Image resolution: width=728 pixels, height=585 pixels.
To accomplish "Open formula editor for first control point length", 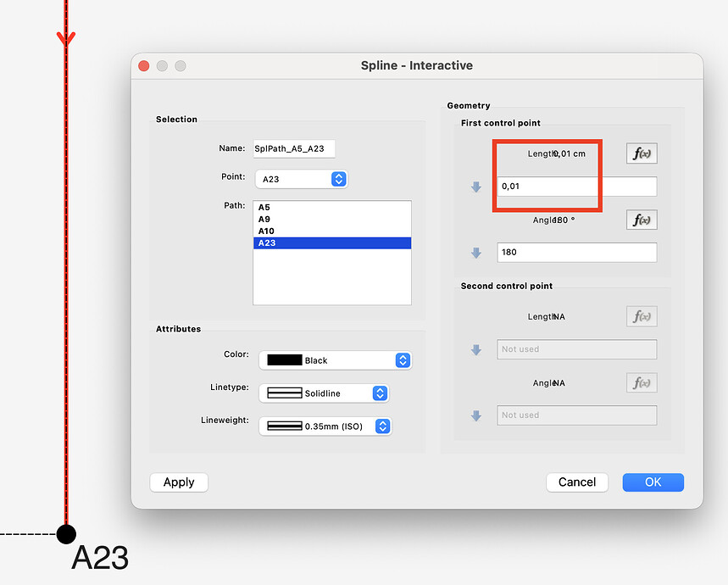I will click(x=642, y=153).
